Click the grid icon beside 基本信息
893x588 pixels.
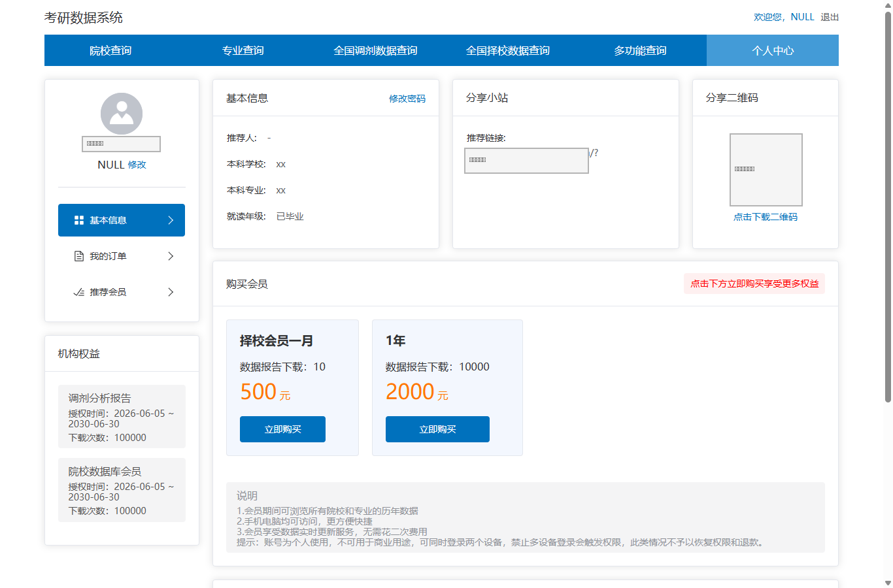coord(79,220)
